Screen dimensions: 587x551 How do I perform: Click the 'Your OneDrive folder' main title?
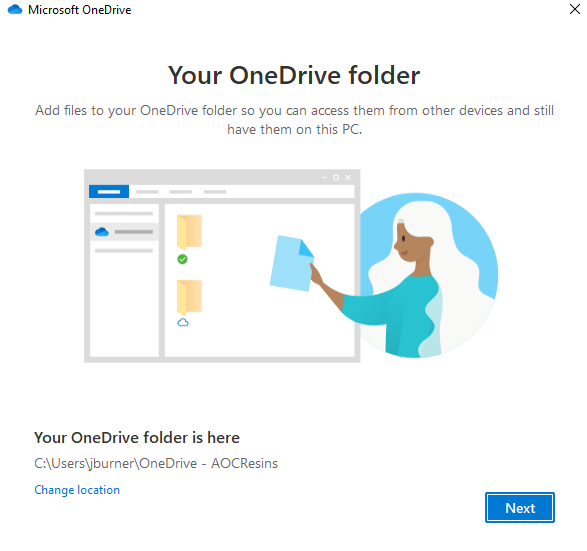294,75
